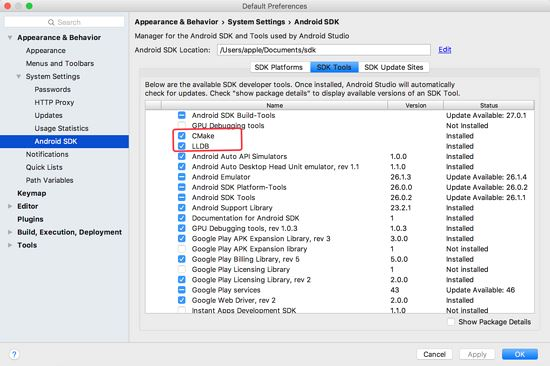Uncheck Android Support Library checkbox
Viewport: 550px width, 366px height.
click(x=182, y=207)
